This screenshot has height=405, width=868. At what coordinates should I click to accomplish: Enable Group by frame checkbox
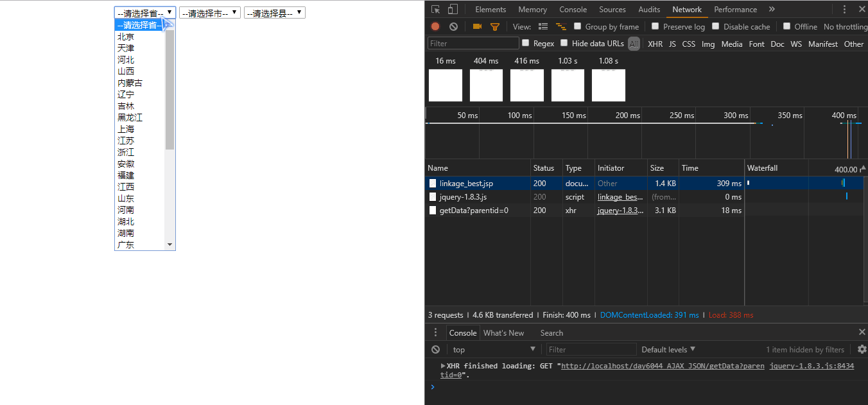coord(578,26)
